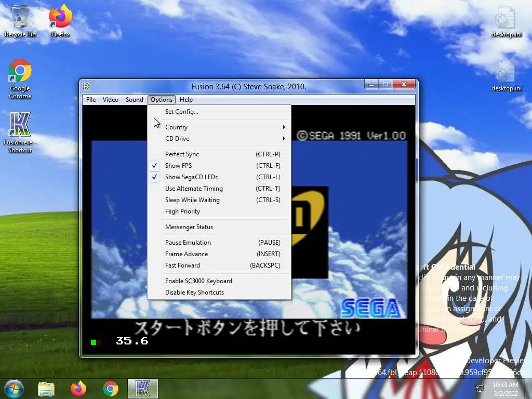Enable High Priority option
The height and width of the screenshot is (399, 532).
(x=219, y=211)
